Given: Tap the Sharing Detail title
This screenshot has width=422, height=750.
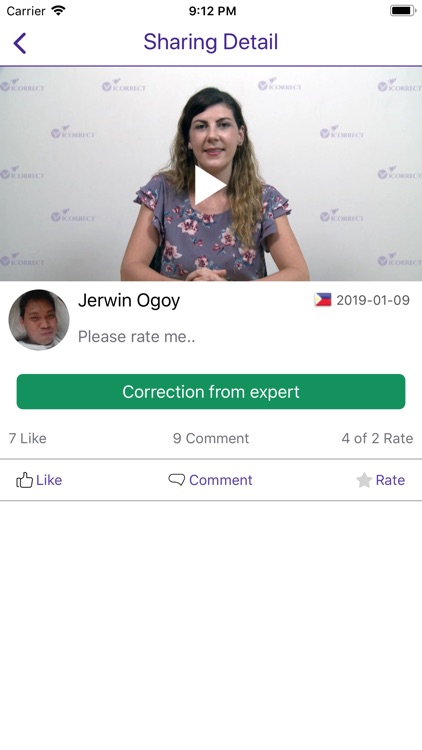Looking at the screenshot, I should (211, 42).
